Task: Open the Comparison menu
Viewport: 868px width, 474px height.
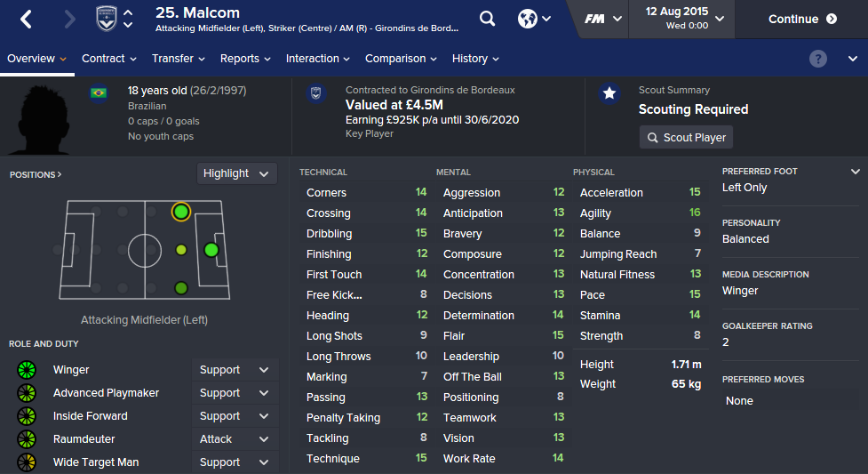Action: [402, 59]
